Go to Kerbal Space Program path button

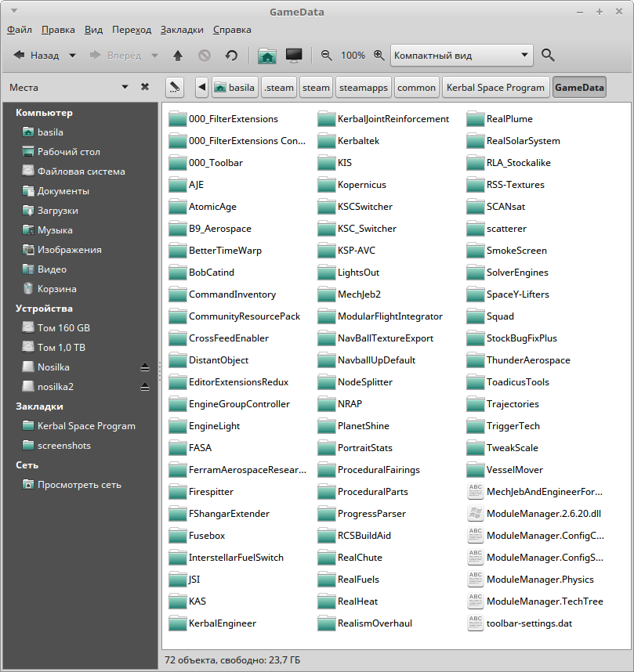click(x=495, y=88)
